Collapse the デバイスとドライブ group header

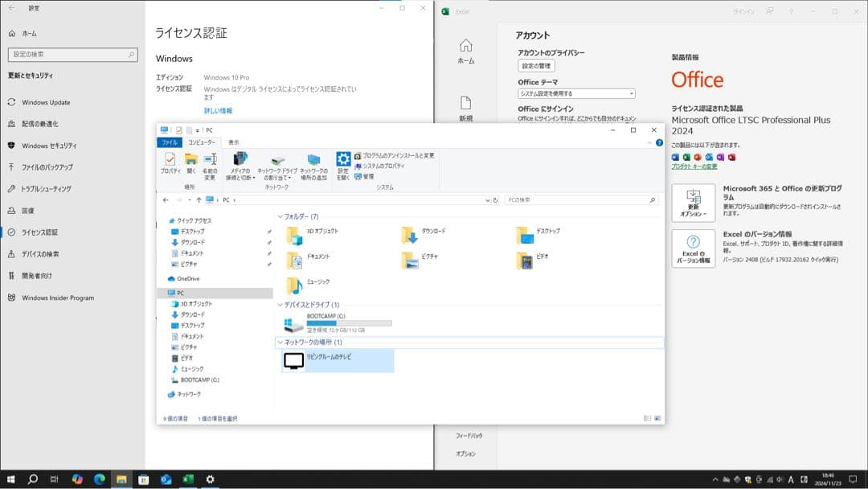pyautogui.click(x=280, y=305)
